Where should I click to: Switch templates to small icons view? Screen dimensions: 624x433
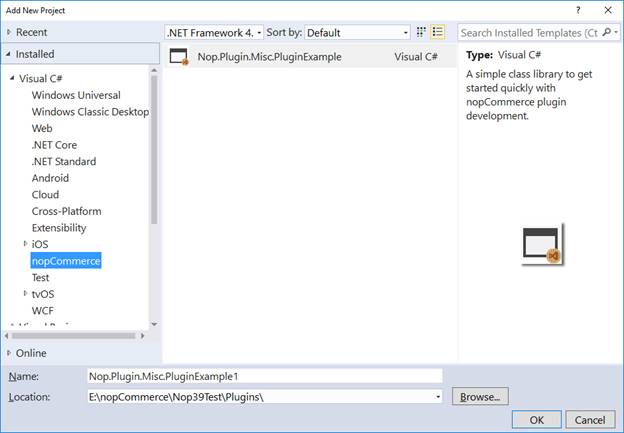click(421, 32)
